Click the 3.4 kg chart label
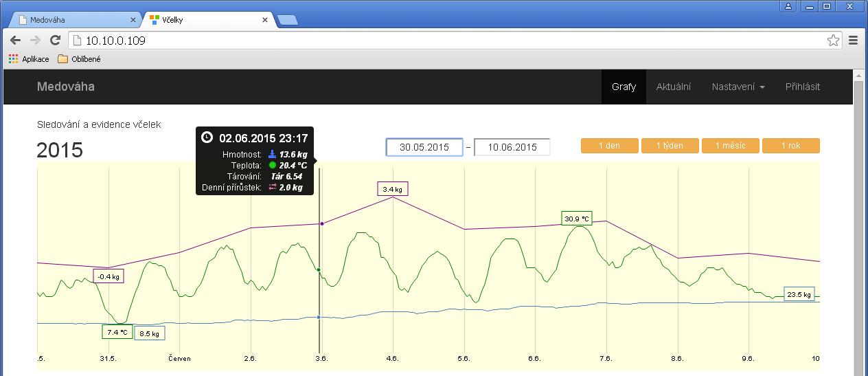Image resolution: width=868 pixels, height=376 pixels. [x=393, y=189]
